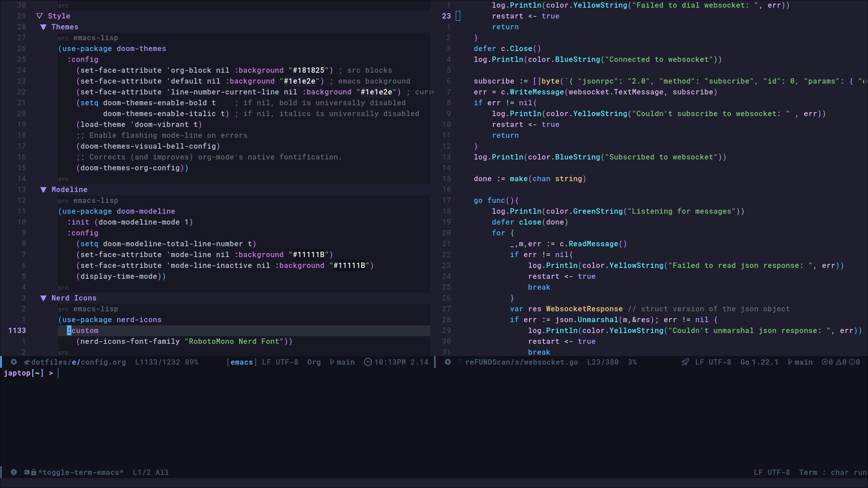Screen dimensions: 868x488
Task: Click the terminal prompt input line
Action: 181,373
